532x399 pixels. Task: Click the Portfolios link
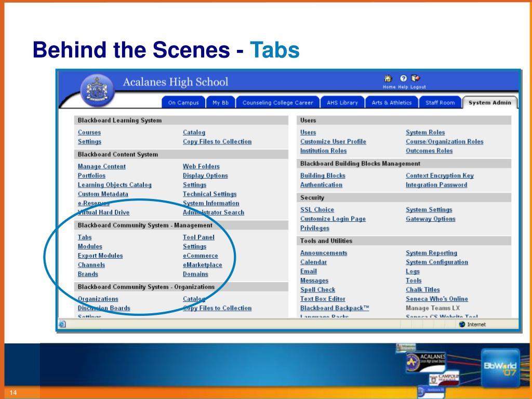[91, 176]
